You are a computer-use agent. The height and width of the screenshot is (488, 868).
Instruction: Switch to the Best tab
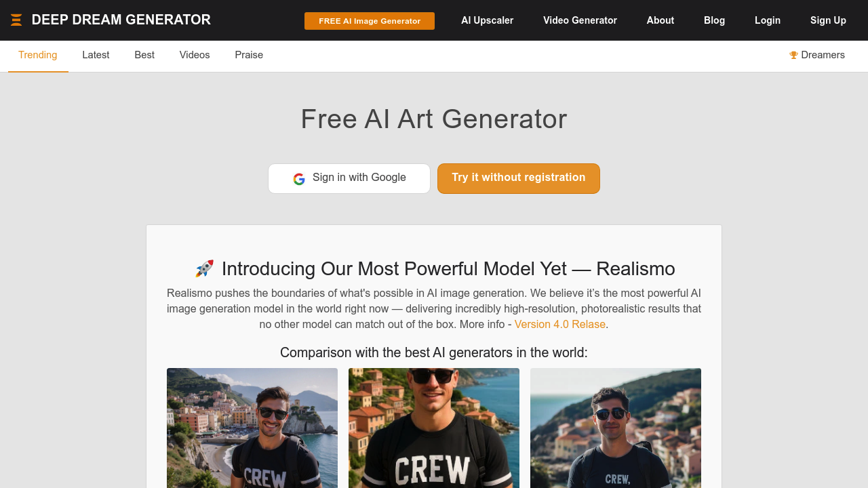(144, 55)
